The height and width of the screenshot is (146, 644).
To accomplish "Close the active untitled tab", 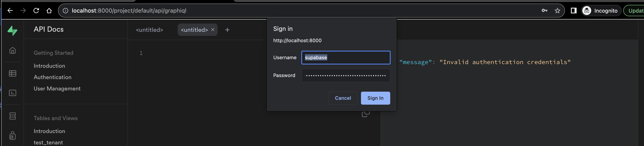I will click(x=213, y=30).
